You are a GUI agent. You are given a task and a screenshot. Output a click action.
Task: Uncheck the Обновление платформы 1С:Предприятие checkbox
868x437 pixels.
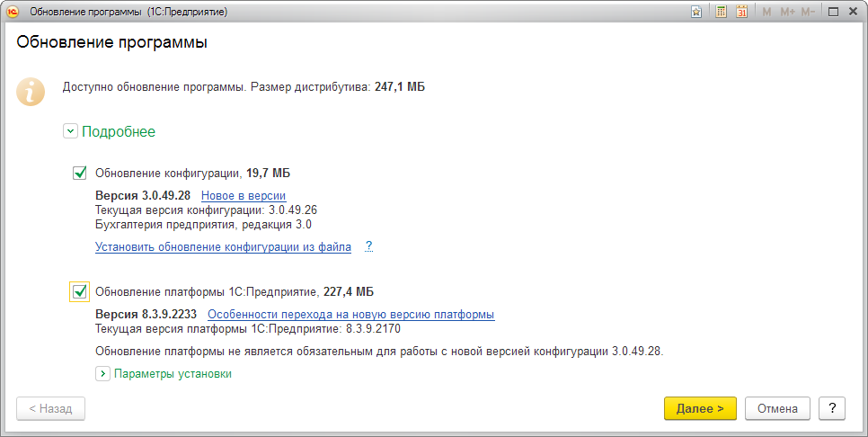(x=80, y=291)
